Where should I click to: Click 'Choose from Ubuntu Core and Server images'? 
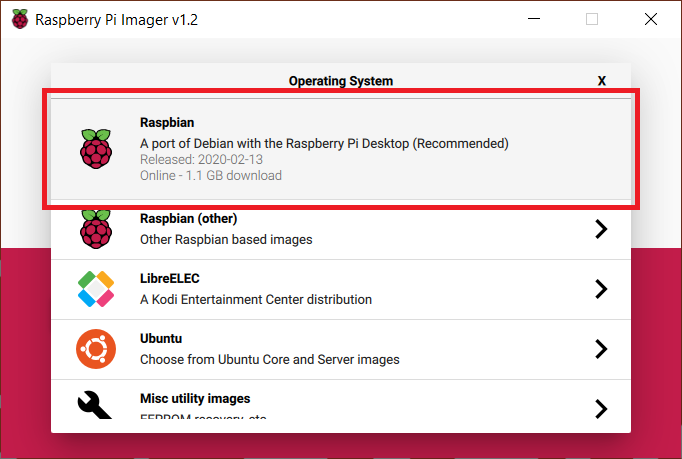(x=270, y=360)
